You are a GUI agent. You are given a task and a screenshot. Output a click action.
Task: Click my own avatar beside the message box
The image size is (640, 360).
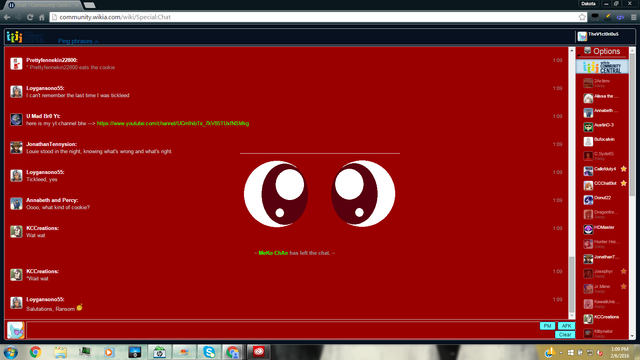(x=16, y=330)
